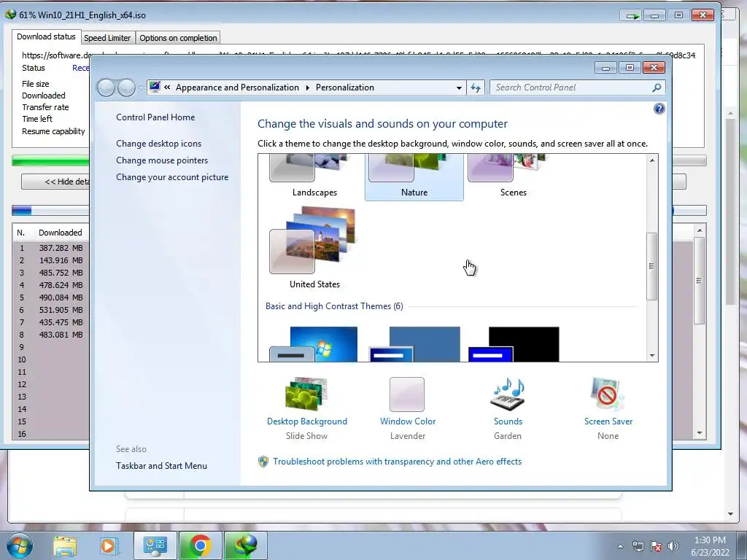Click the Forward navigation button
This screenshot has height=560, width=747.
point(126,87)
